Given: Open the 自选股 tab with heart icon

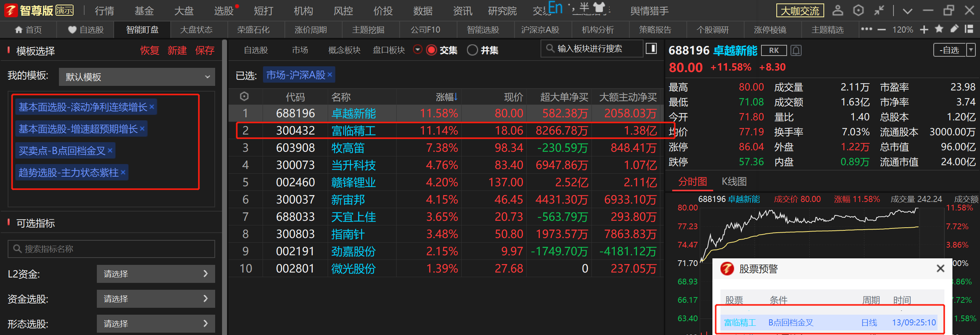Looking at the screenshot, I should coord(86,30).
